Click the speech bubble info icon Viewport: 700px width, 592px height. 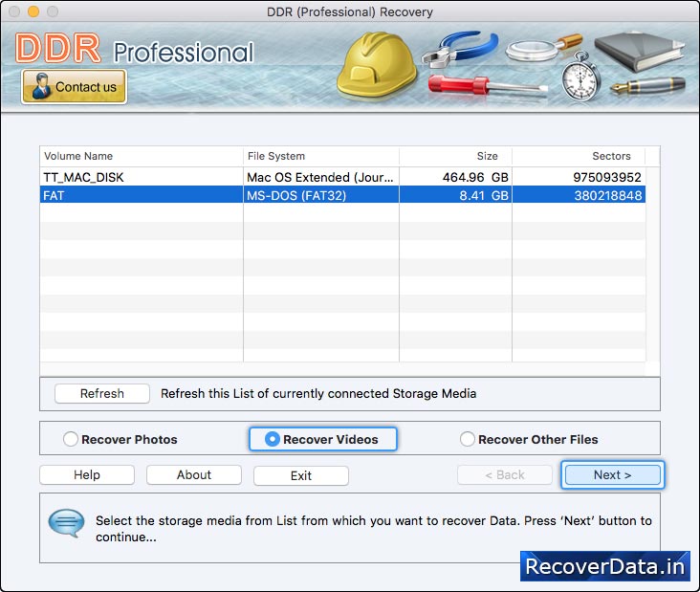coord(67,522)
